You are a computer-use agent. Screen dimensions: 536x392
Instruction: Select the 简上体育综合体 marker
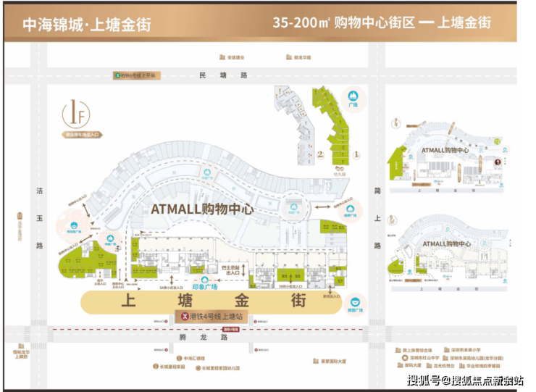coord(414,350)
